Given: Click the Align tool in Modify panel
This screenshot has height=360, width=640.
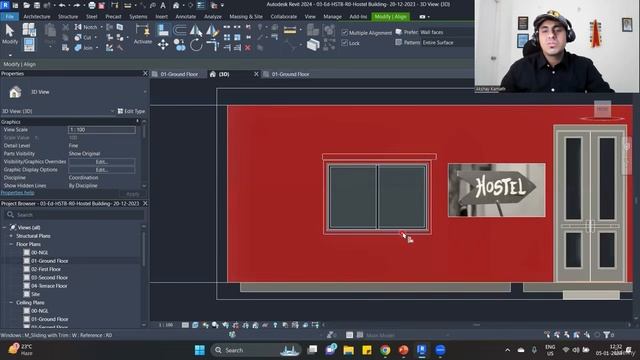Looking at the screenshot, I should tap(163, 29).
